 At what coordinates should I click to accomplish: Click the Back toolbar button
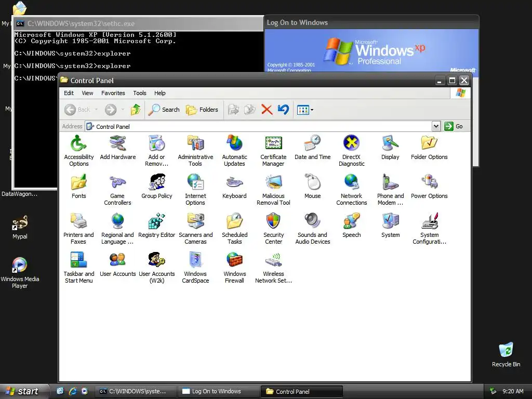tap(78, 110)
